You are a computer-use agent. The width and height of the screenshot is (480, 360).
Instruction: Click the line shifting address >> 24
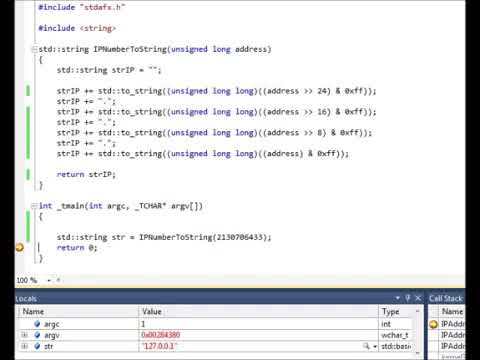tap(216, 91)
